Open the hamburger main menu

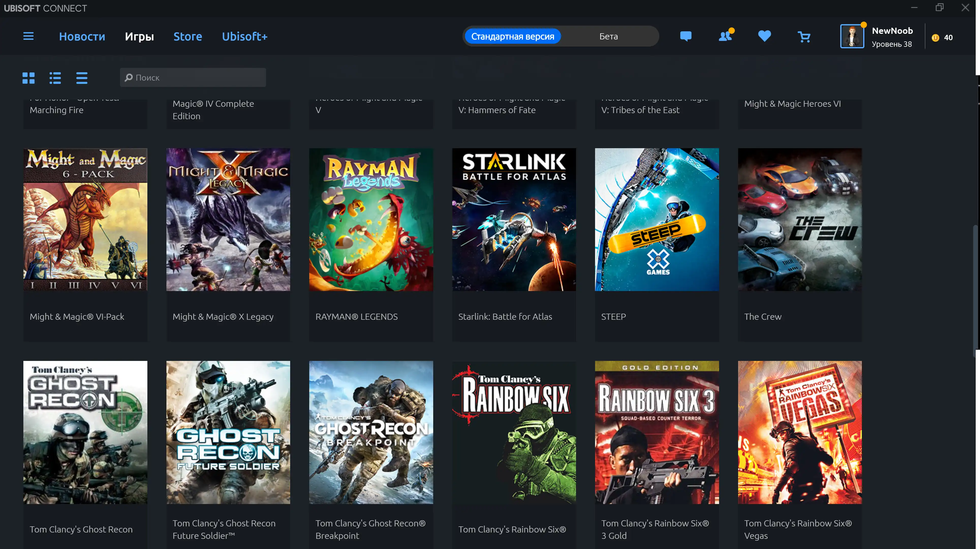28,37
